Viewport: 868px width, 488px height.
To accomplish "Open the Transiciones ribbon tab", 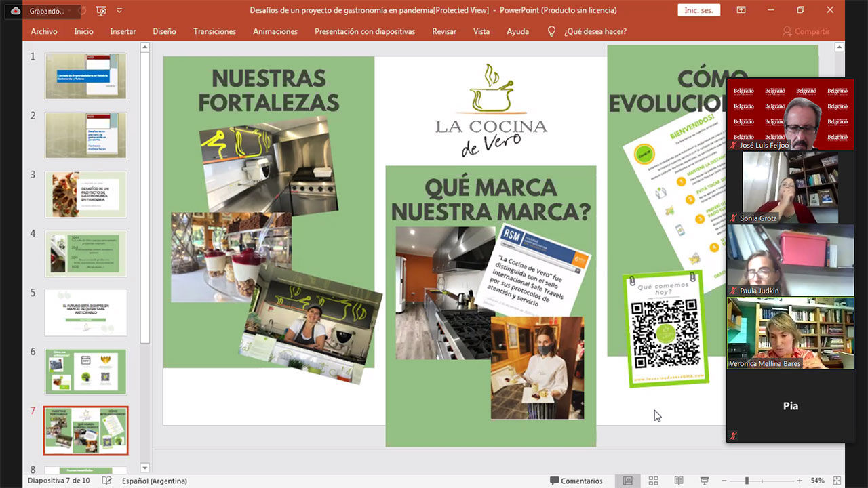I will click(214, 31).
